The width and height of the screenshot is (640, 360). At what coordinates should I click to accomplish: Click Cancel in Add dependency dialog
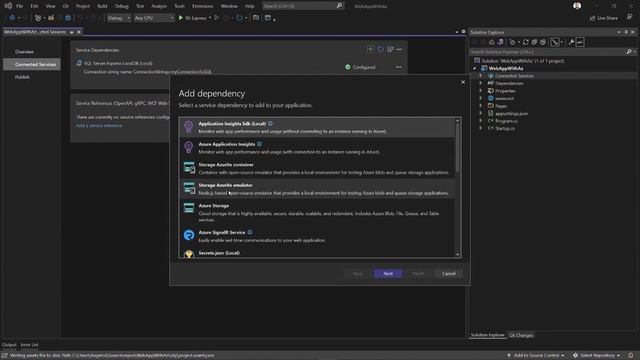coord(448,273)
